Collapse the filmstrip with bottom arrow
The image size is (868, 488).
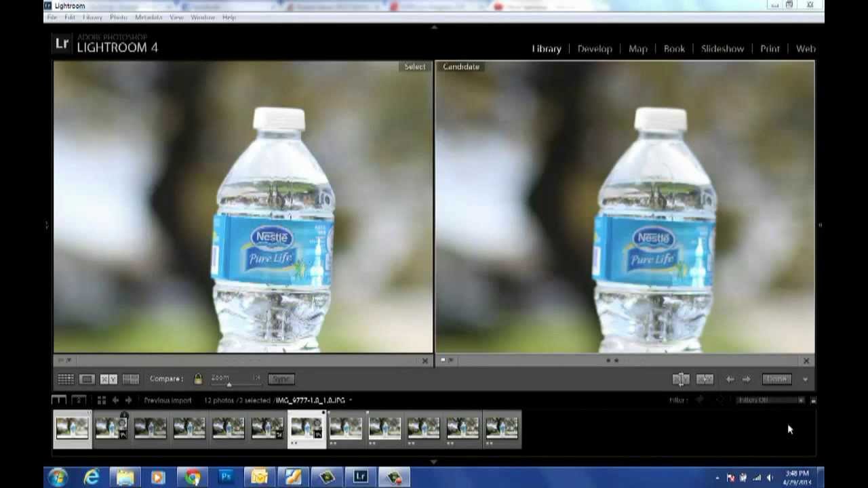(x=434, y=462)
